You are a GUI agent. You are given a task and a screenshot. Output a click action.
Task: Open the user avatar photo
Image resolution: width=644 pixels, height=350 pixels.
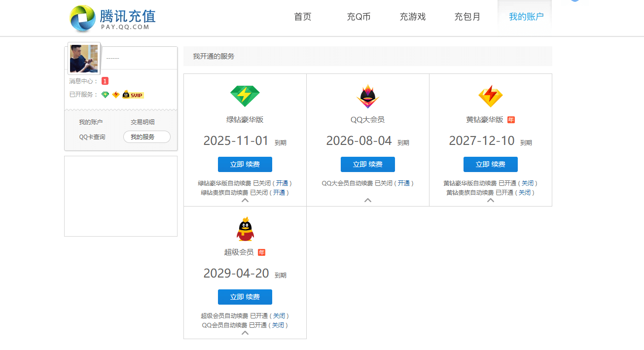(84, 59)
